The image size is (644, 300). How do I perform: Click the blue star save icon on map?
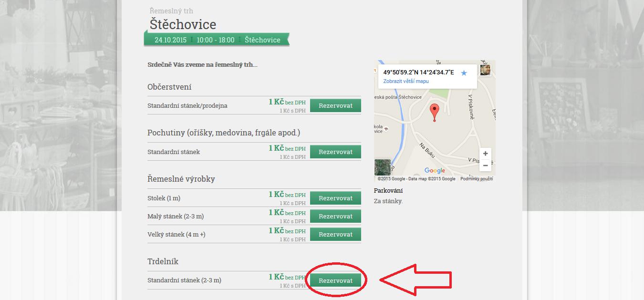(x=464, y=73)
